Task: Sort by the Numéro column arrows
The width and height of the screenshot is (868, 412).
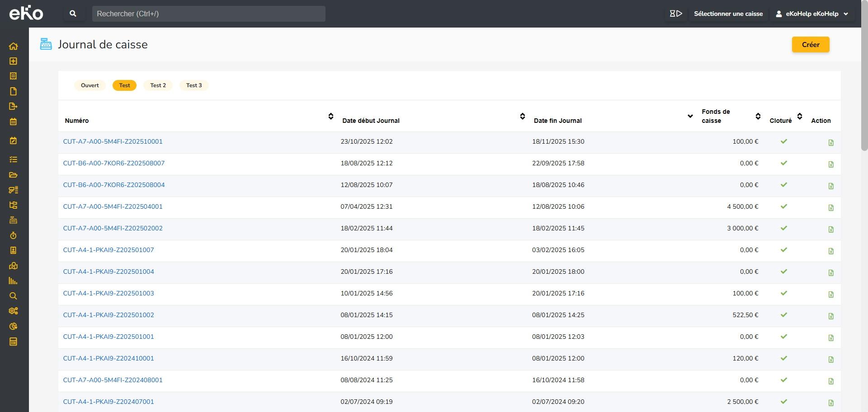Action: tap(330, 117)
